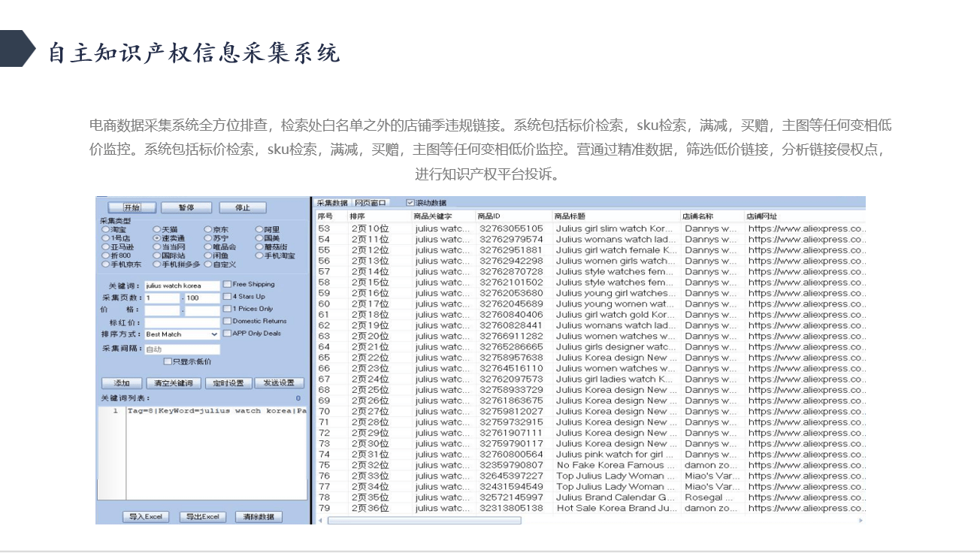Select the 淘宝 radio option

pyautogui.click(x=105, y=229)
